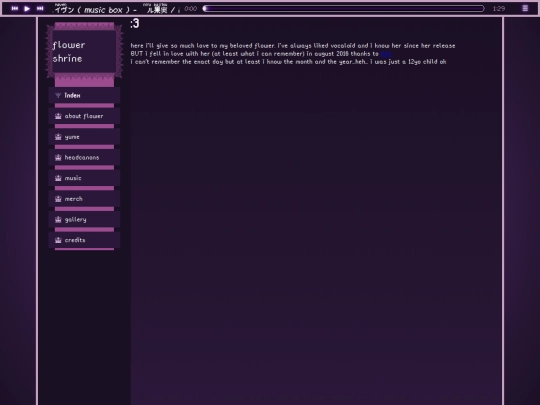Open the credits page
The image size is (540, 405).
84,240
